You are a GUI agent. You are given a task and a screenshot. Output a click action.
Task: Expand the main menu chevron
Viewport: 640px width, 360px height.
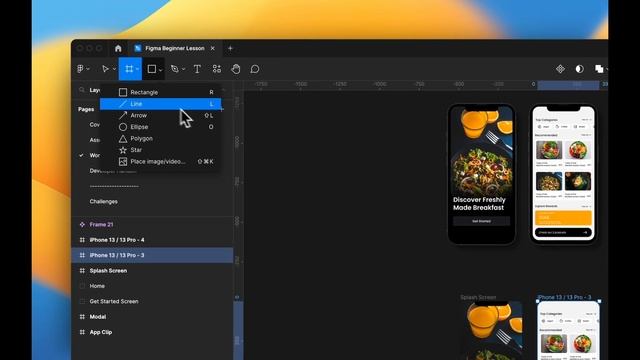[88, 69]
